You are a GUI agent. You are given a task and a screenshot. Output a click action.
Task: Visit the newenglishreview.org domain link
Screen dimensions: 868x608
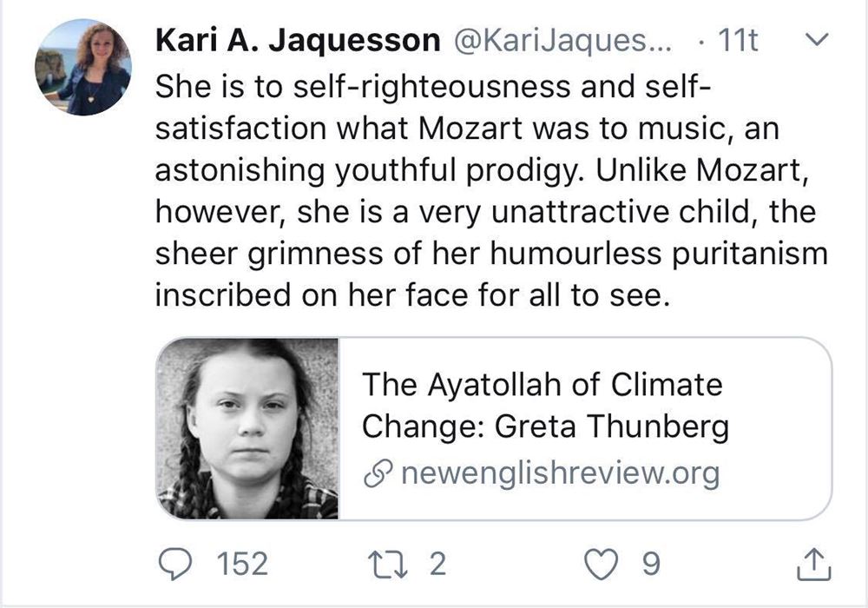point(560,474)
